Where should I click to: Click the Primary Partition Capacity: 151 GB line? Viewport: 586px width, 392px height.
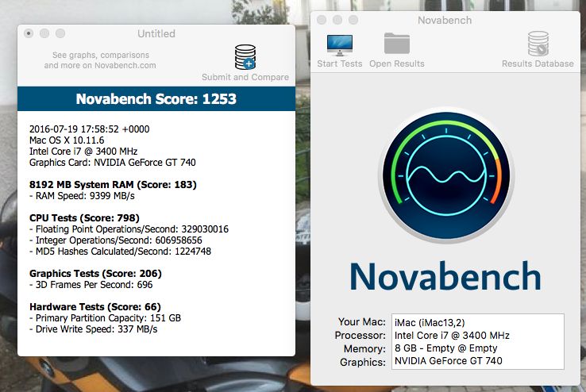coord(106,318)
